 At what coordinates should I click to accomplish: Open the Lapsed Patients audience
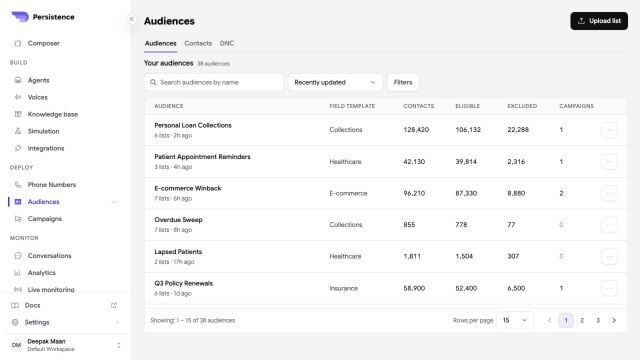click(178, 251)
